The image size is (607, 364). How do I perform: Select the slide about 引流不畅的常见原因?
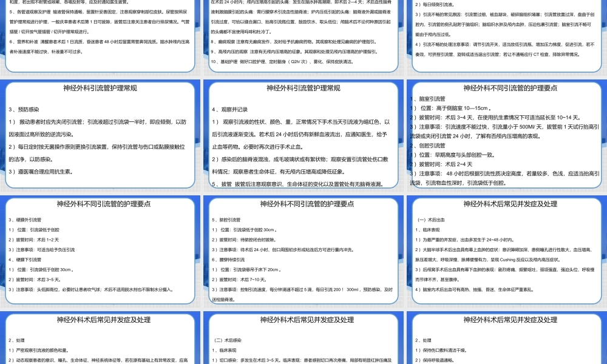[507, 37]
